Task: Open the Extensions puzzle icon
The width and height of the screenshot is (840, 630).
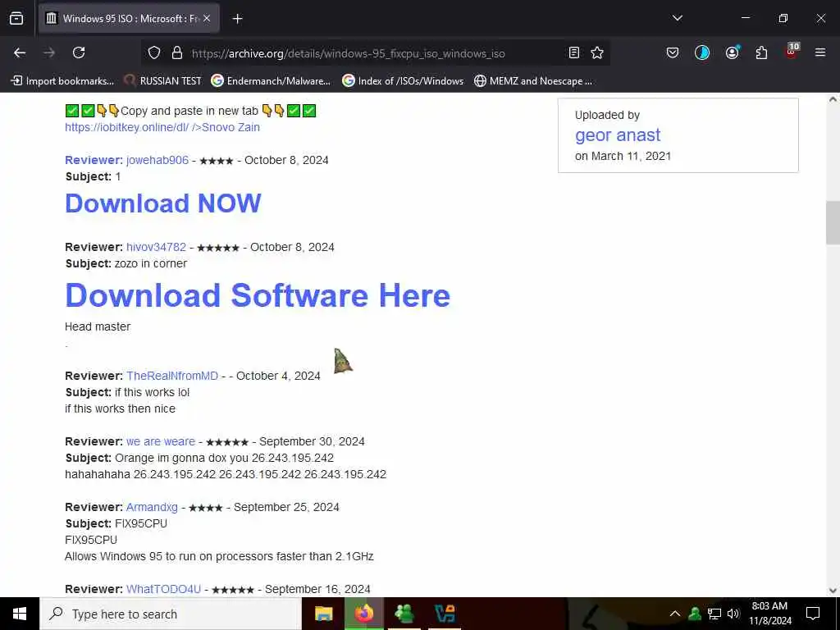Action: point(761,52)
